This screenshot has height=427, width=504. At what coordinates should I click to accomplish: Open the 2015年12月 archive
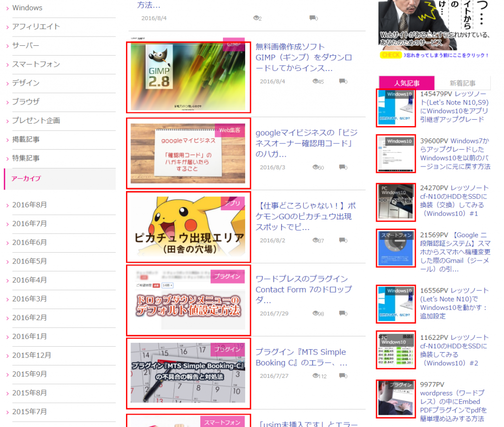[x=31, y=355]
